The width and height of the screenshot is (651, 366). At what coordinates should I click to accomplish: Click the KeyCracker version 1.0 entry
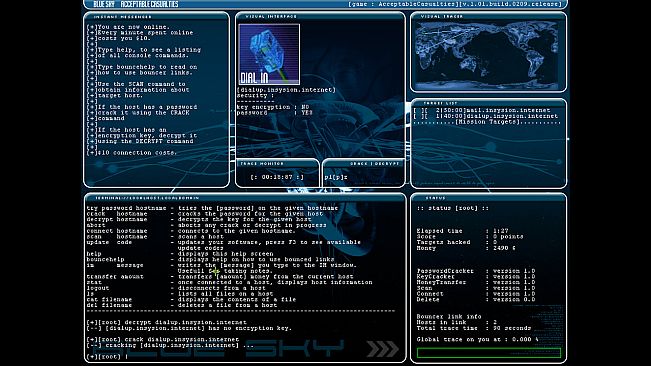point(476,277)
